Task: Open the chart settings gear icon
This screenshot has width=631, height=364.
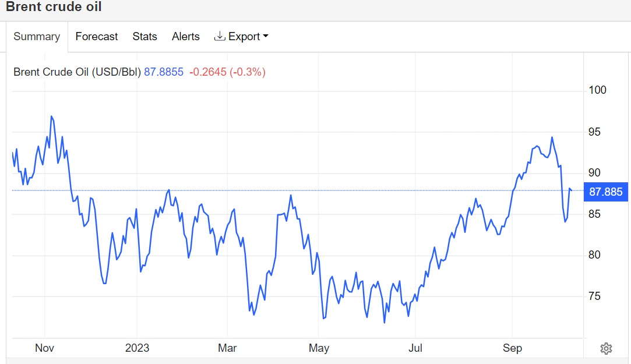Action: pos(606,348)
